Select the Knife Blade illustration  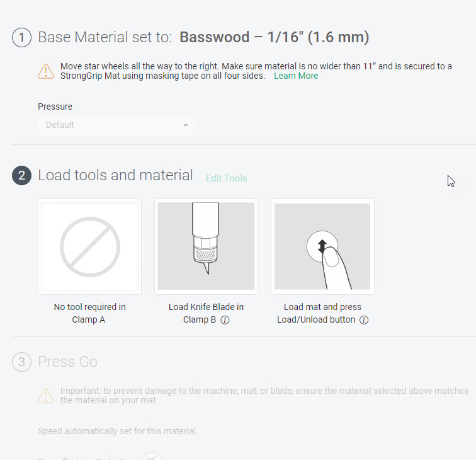click(206, 246)
